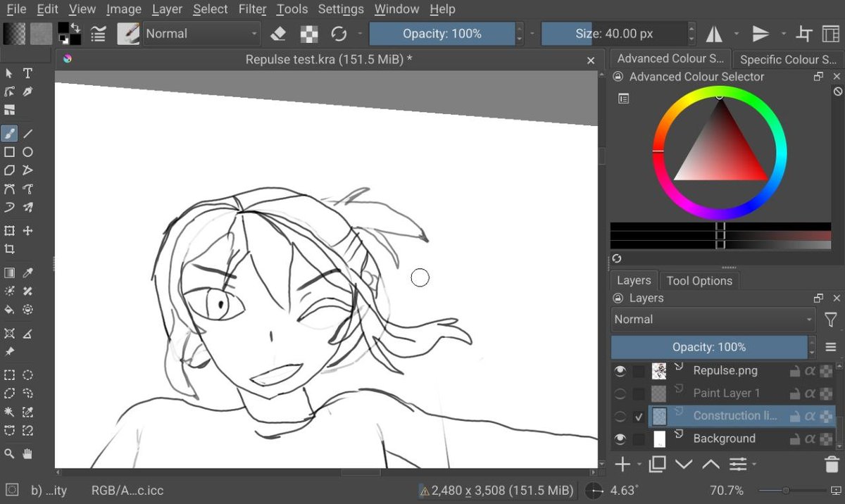This screenshot has width=845, height=504.
Task: Adjust the brush Size slider
Action: (614, 33)
